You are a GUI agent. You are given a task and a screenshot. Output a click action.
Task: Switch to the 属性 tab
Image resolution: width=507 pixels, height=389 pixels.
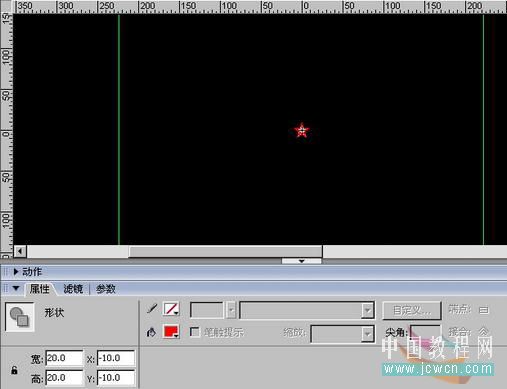[39, 289]
